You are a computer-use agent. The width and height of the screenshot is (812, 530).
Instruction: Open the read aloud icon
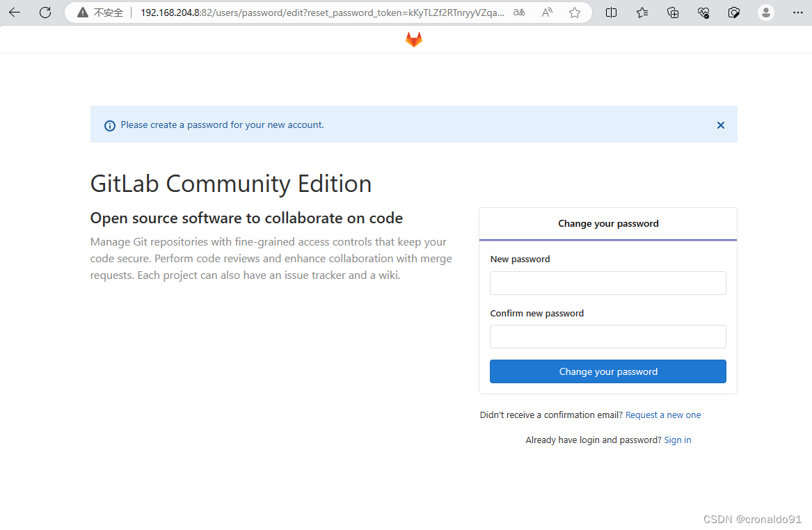pyautogui.click(x=547, y=13)
